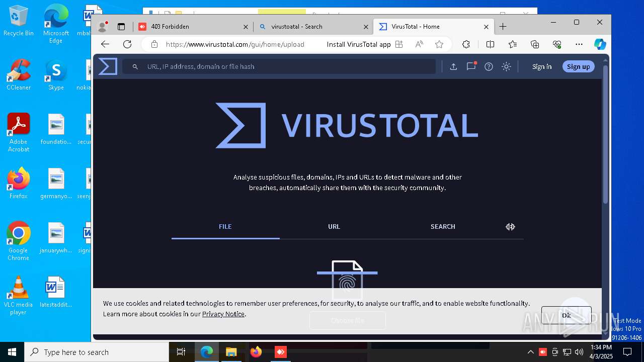Click Install VirusTotal app icon
Screen dimensions: 644x362
coord(399,44)
